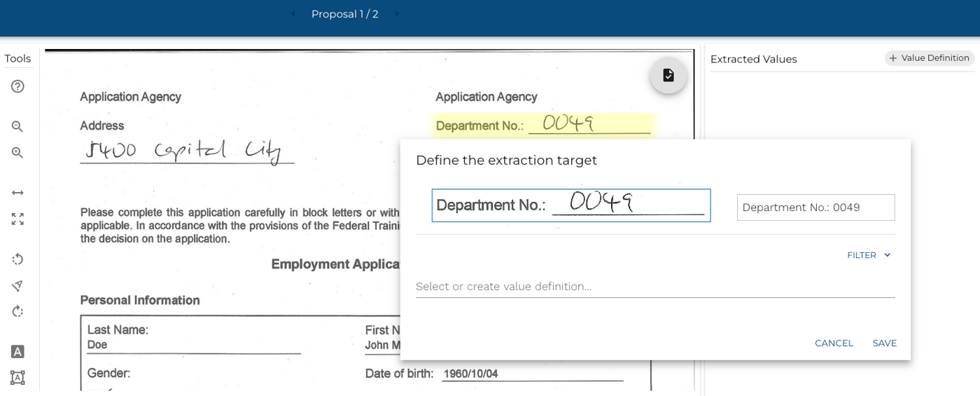
Task: Click the 'Gender:' label in the form
Action: (x=108, y=373)
